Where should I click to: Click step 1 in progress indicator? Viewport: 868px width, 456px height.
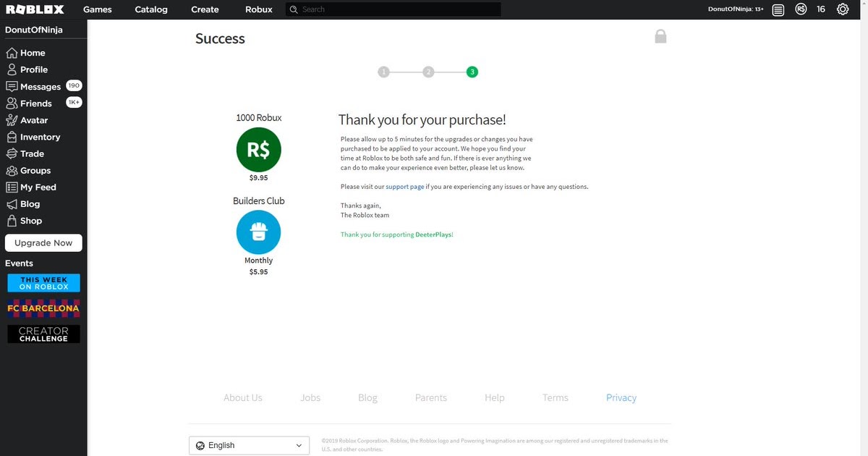pyautogui.click(x=383, y=72)
